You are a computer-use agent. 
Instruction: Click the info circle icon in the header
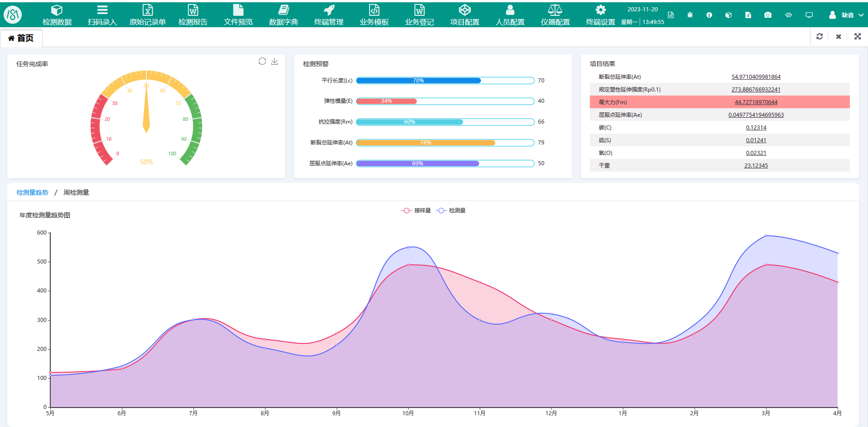709,15
